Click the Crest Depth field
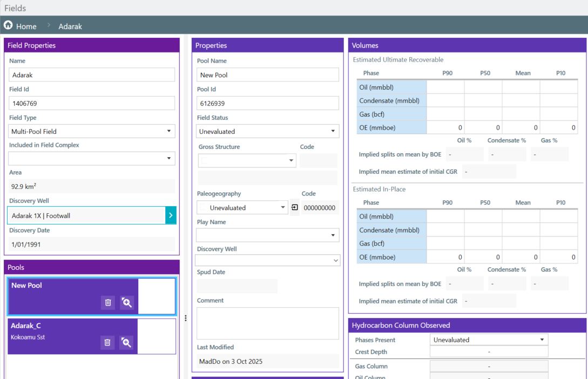The image size is (588, 379). click(x=489, y=351)
